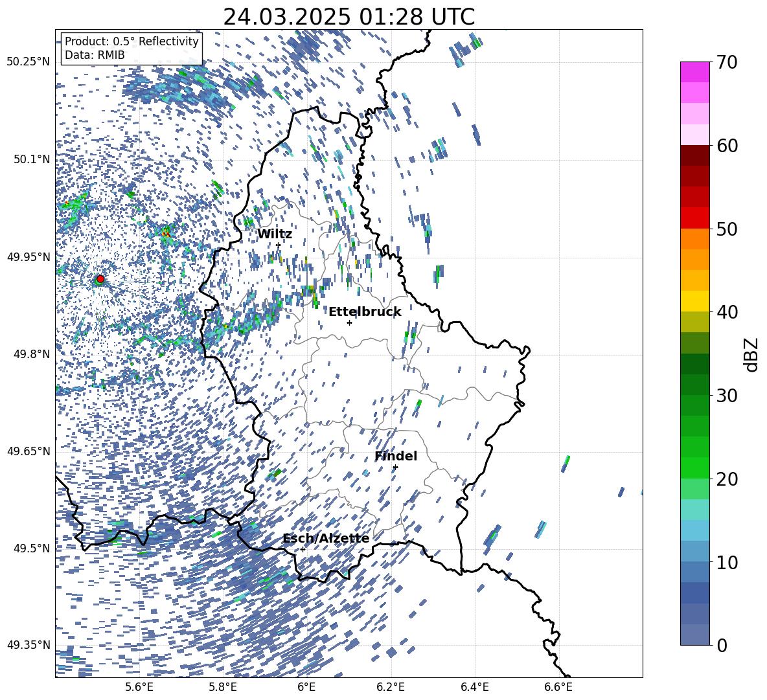Click the 30 tick on the colorbar

(x=727, y=395)
